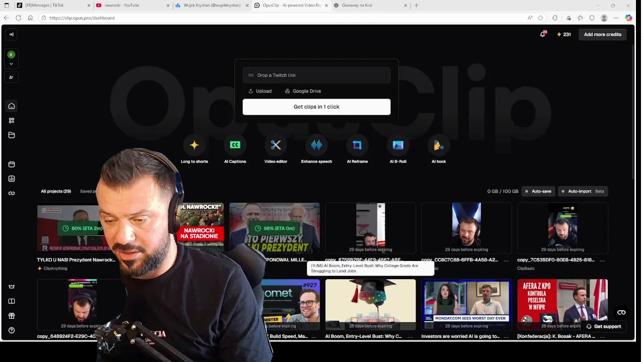Open the Copilot icon in browser toolbar
This screenshot has width=644, height=362.
click(x=628, y=18)
